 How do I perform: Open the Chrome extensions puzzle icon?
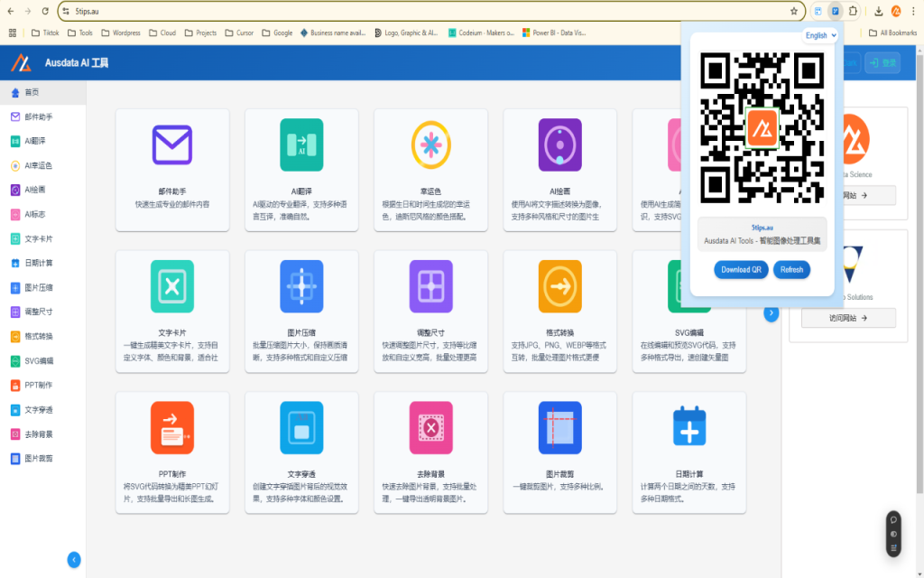(853, 11)
